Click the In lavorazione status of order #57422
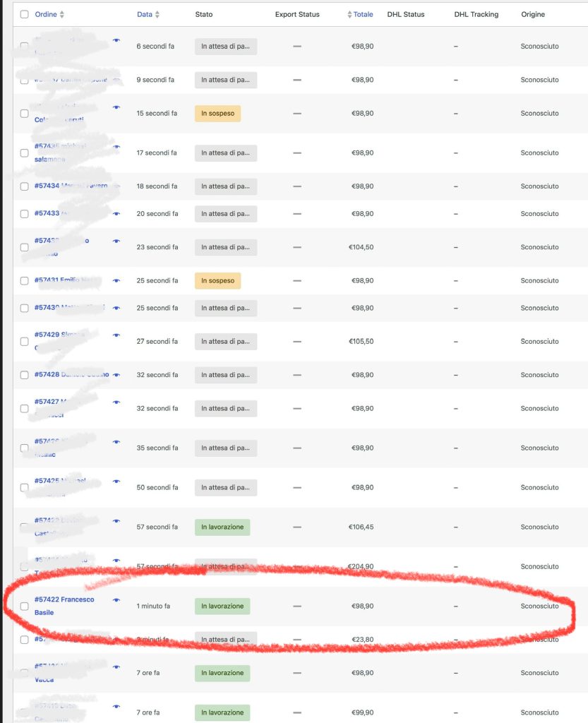The height and width of the screenshot is (723, 588). (x=222, y=606)
